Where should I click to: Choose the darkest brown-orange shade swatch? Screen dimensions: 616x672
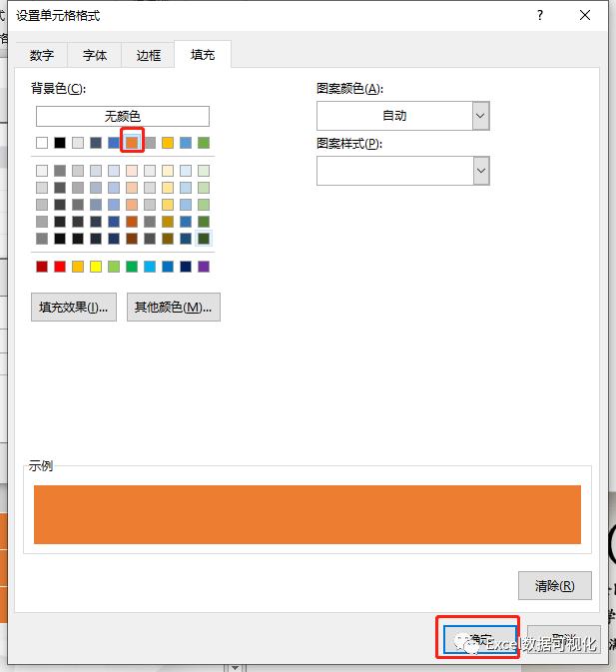pyautogui.click(x=132, y=239)
